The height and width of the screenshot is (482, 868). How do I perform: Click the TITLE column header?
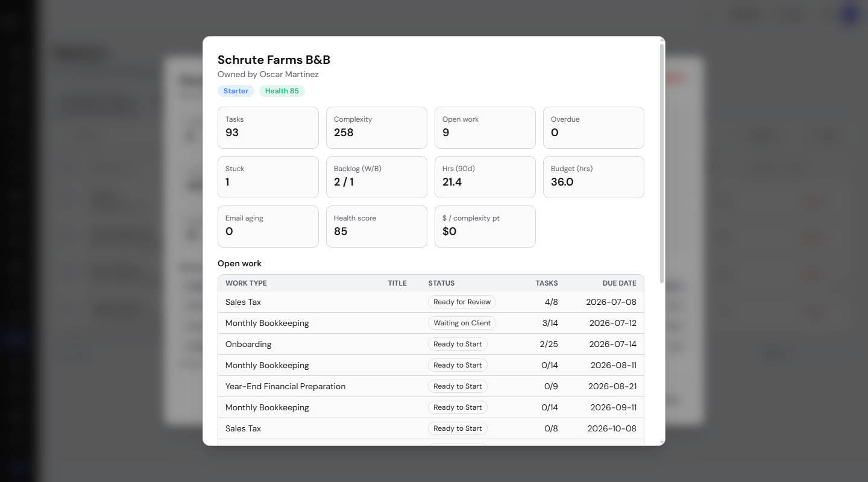[x=397, y=283]
